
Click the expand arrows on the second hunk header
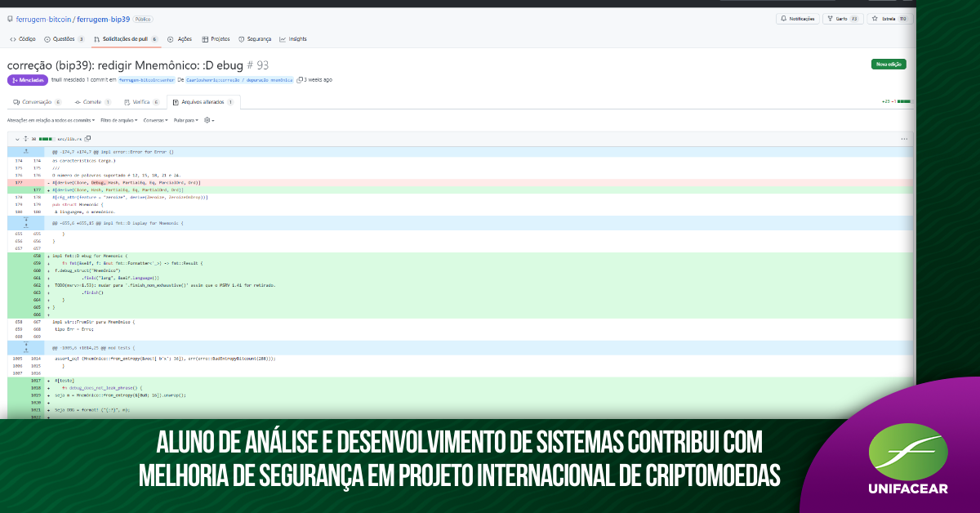(25, 222)
